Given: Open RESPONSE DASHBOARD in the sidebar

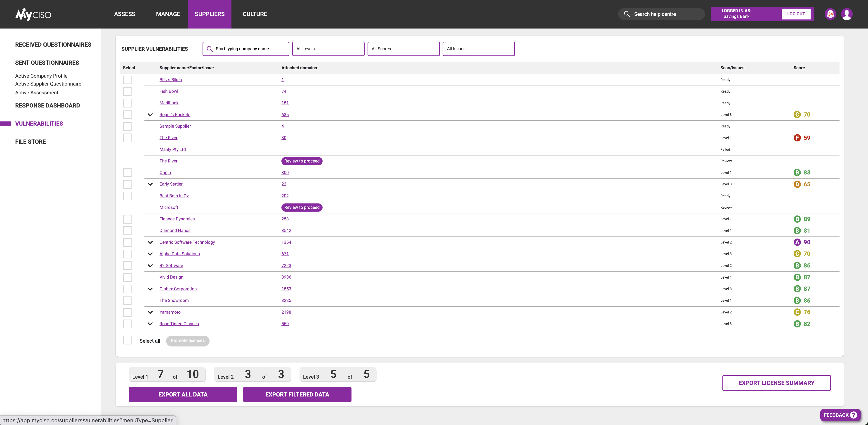Looking at the screenshot, I should (47, 106).
